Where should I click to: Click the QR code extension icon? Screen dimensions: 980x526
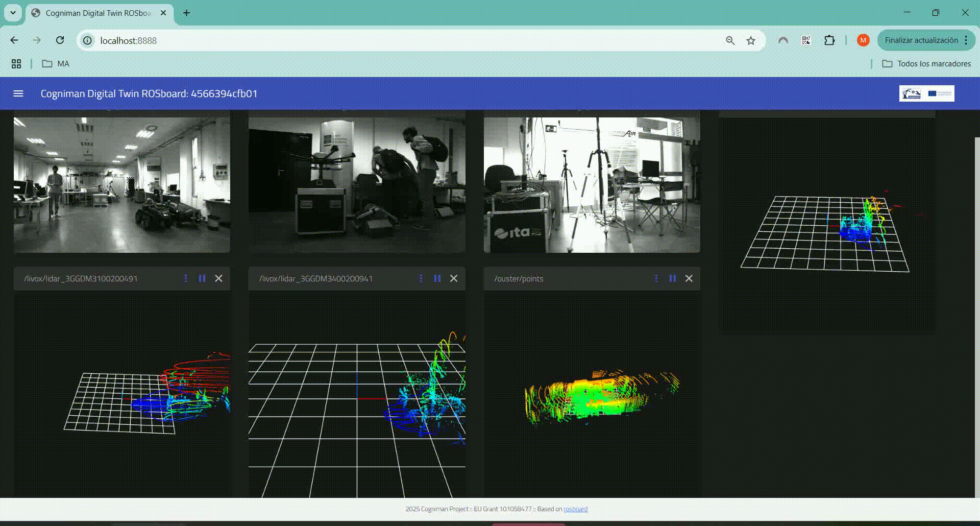click(x=806, y=40)
